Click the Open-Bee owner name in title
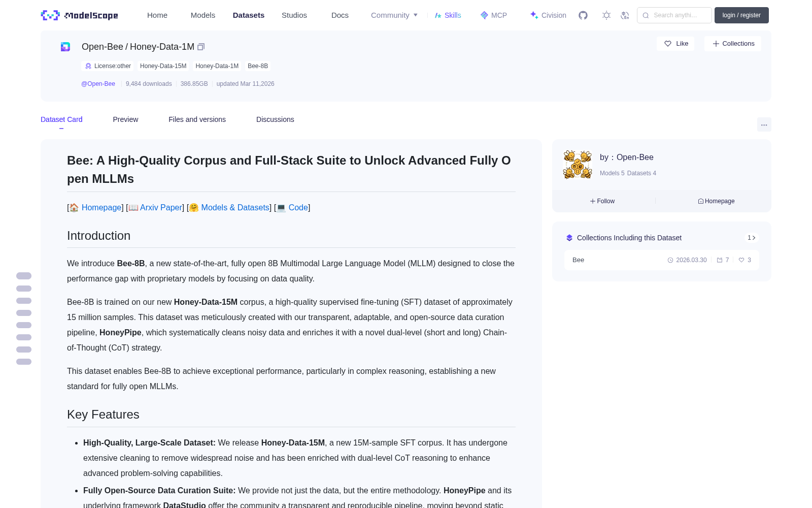The width and height of the screenshot is (812, 508). pyautogui.click(x=103, y=47)
